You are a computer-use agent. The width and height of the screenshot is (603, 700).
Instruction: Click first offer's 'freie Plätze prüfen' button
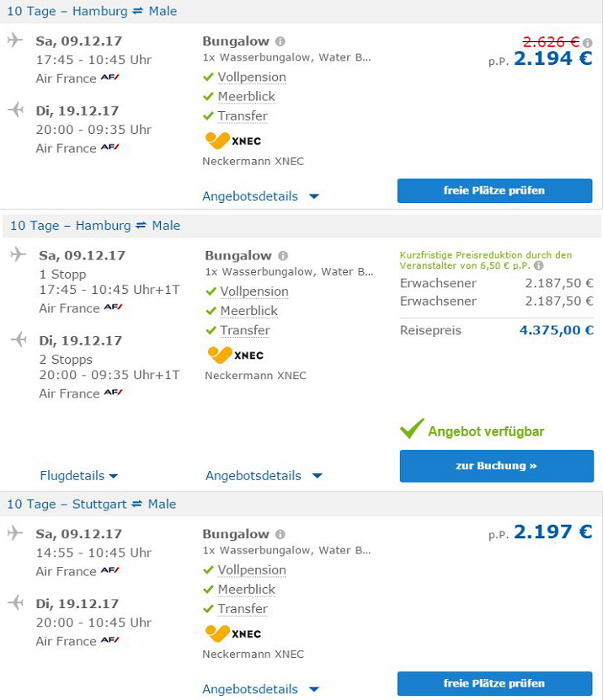tap(494, 191)
